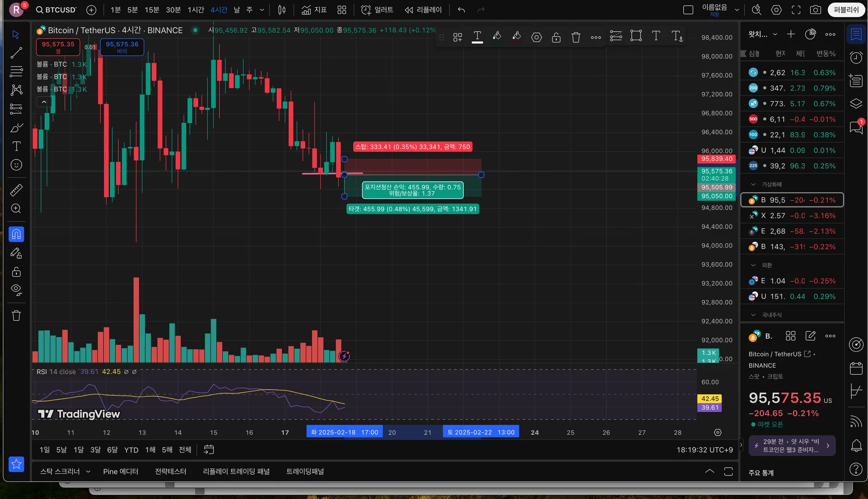Open the Fibonacci tools group in left toolbar

pos(16,72)
